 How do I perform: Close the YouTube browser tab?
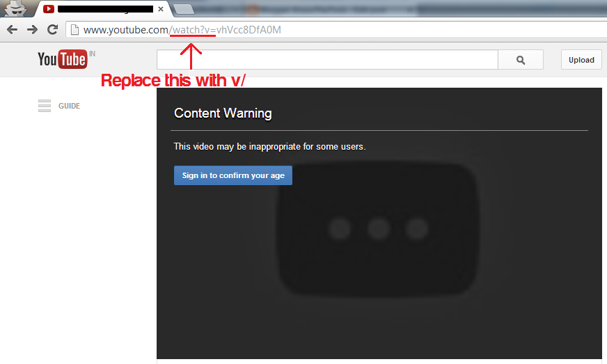pos(161,9)
